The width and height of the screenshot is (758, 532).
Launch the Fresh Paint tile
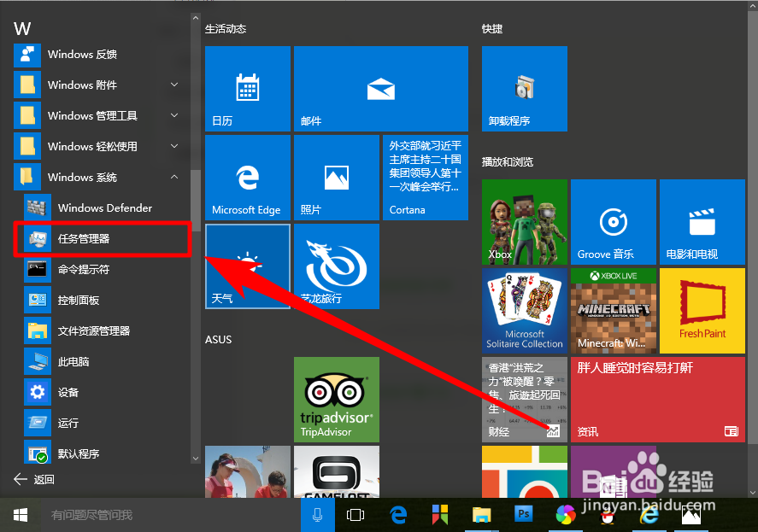click(x=702, y=310)
